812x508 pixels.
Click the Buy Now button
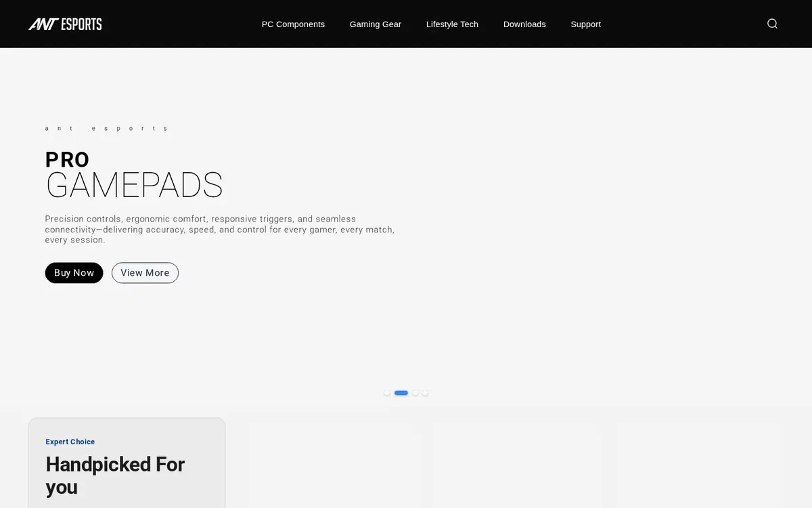(74, 273)
